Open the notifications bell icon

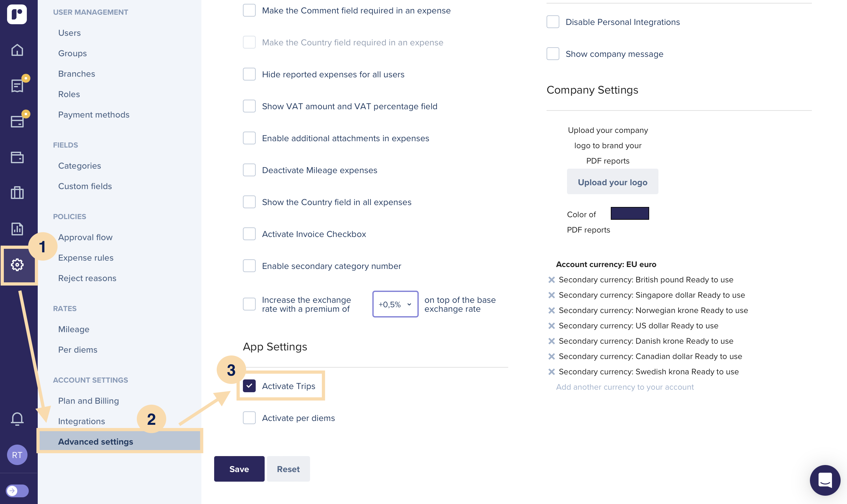[17, 419]
